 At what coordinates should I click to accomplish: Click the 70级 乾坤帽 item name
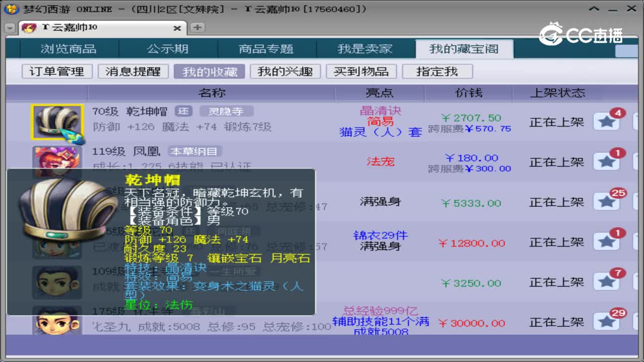[x=130, y=111]
